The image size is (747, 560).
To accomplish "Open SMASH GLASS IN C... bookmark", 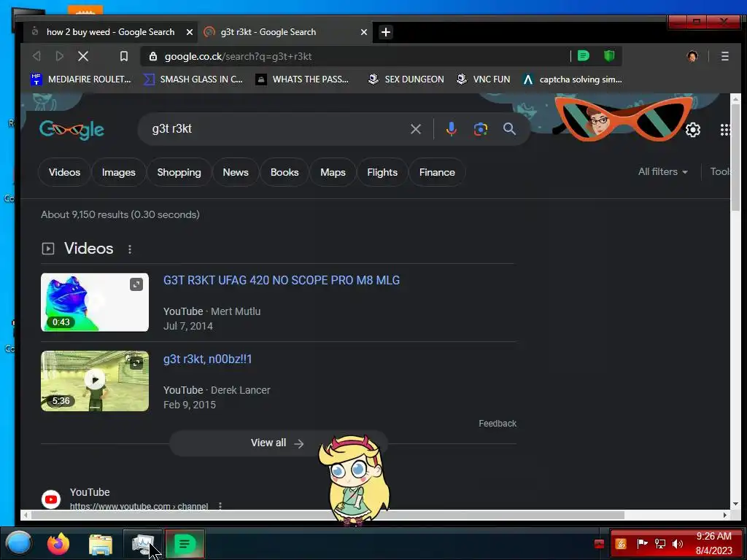I will pos(193,79).
